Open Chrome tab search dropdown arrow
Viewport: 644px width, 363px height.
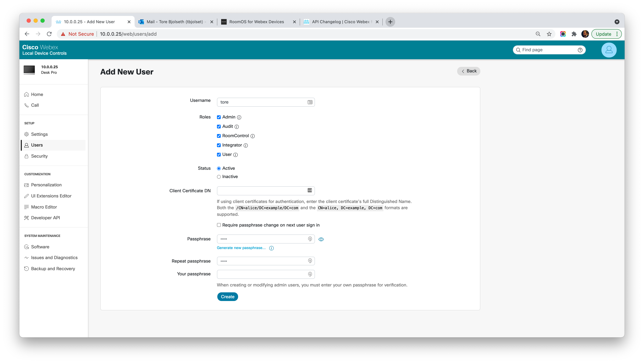[x=617, y=22]
